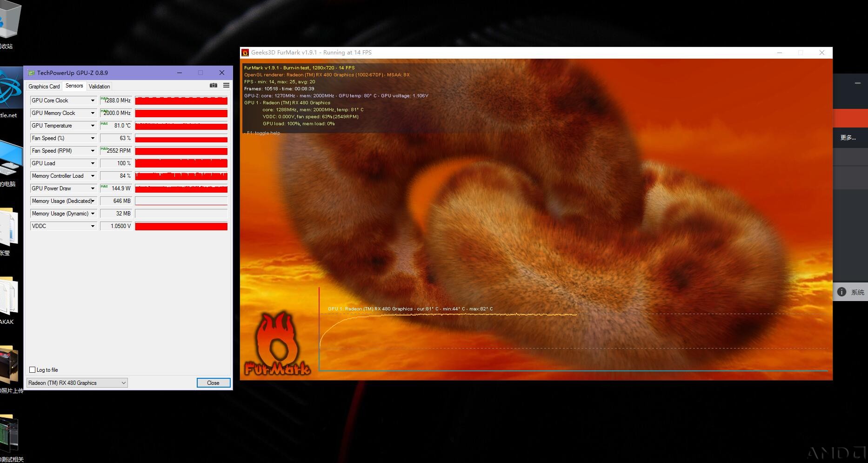Screen dimensions: 868x463
Task: Expand GPU Memory Clock sensor dropdown
Action: point(93,113)
